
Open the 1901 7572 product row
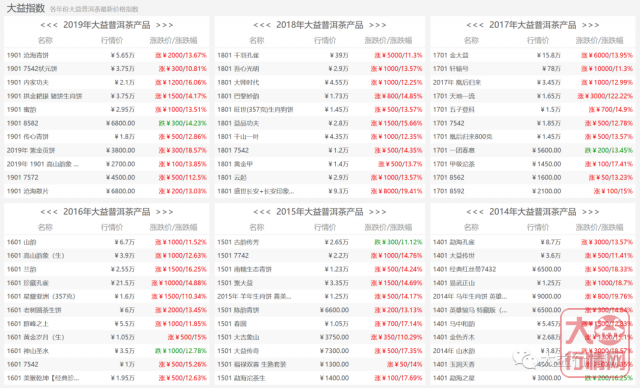(107, 177)
